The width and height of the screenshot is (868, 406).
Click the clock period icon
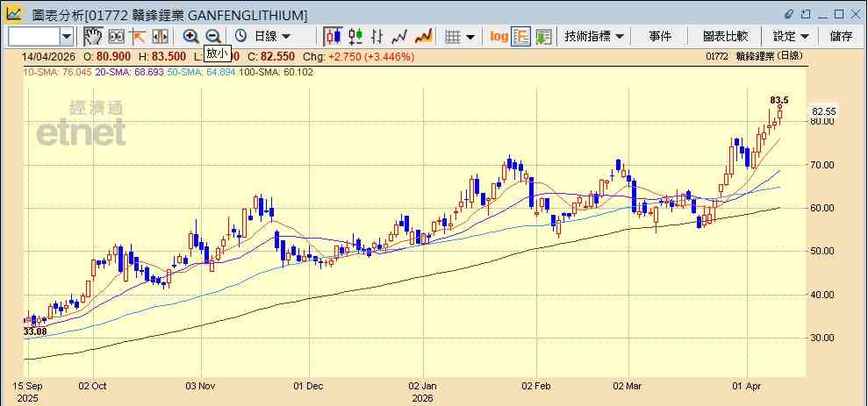coord(240,37)
